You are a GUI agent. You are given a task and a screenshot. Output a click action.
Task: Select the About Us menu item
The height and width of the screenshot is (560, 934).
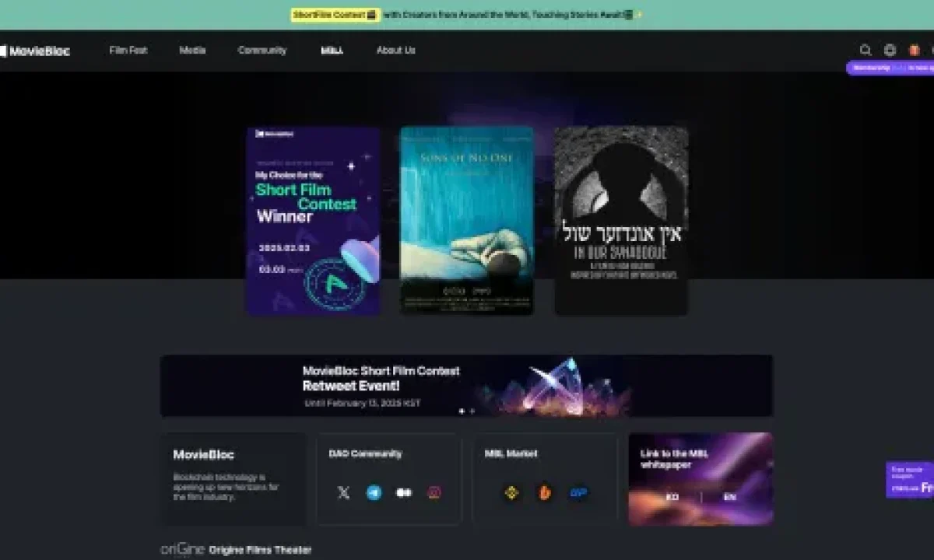(x=395, y=50)
